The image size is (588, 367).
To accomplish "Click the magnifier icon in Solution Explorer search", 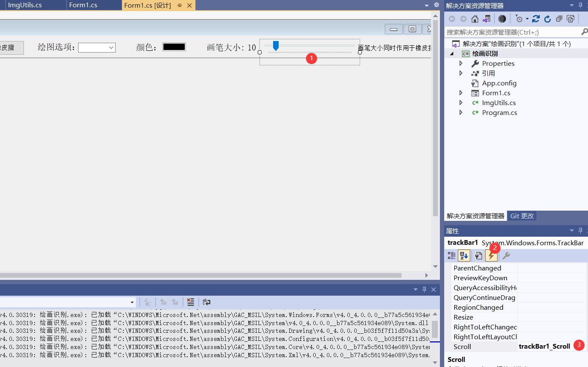I will pyautogui.click(x=584, y=32).
